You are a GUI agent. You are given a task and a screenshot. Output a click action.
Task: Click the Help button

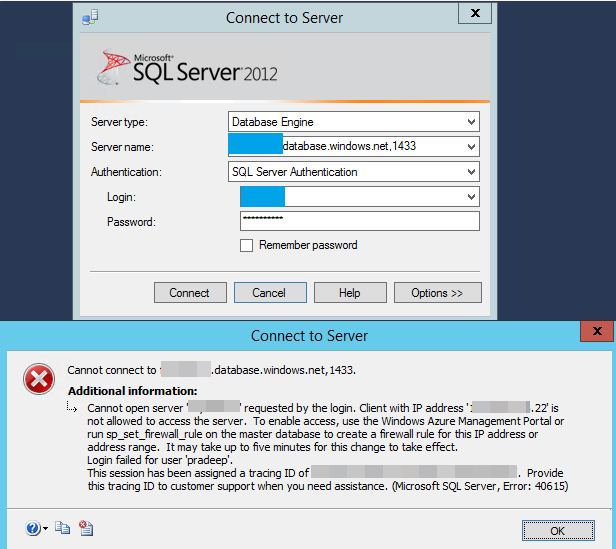click(x=350, y=293)
